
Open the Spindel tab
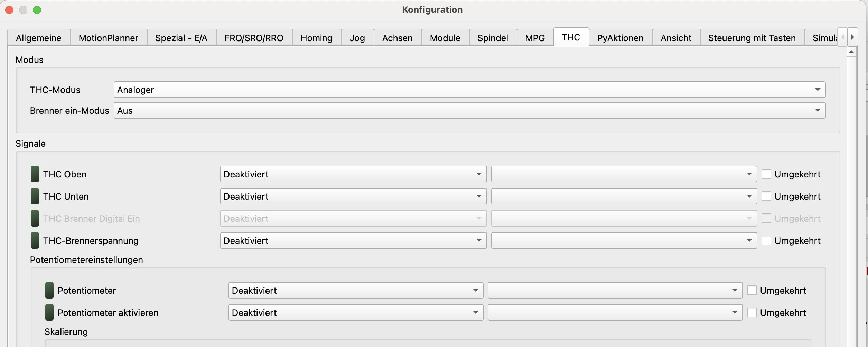coord(493,38)
